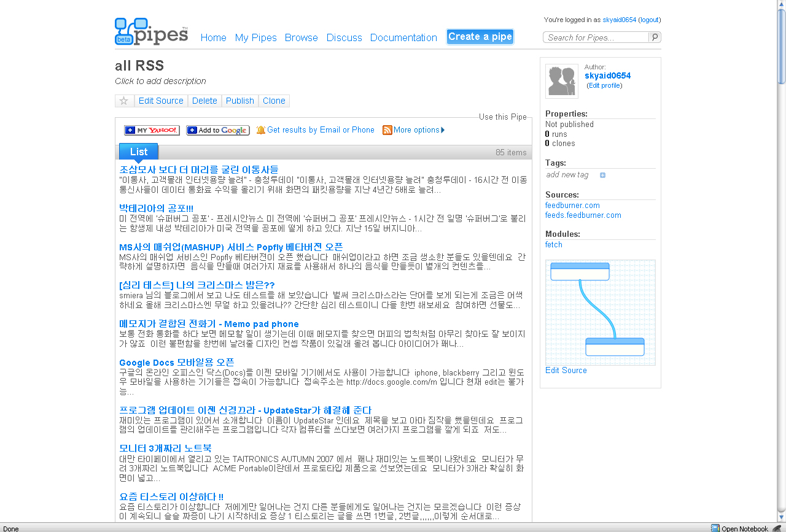Click the add tag plus icon
The height and width of the screenshot is (532, 786).
click(602, 175)
